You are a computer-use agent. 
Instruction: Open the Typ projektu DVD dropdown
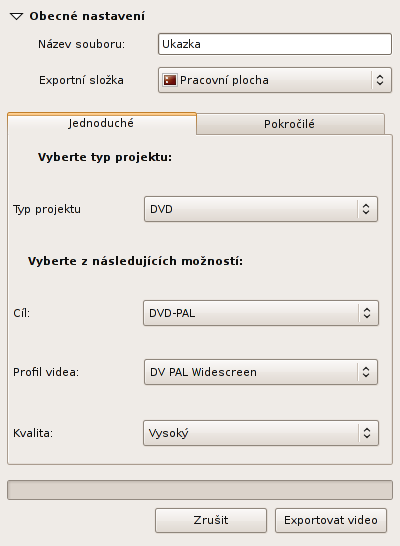pyautogui.click(x=261, y=209)
